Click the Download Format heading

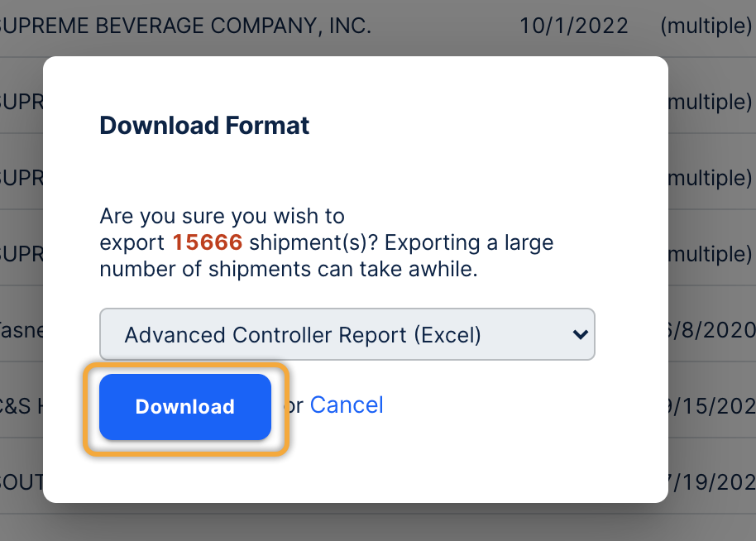[x=204, y=126]
